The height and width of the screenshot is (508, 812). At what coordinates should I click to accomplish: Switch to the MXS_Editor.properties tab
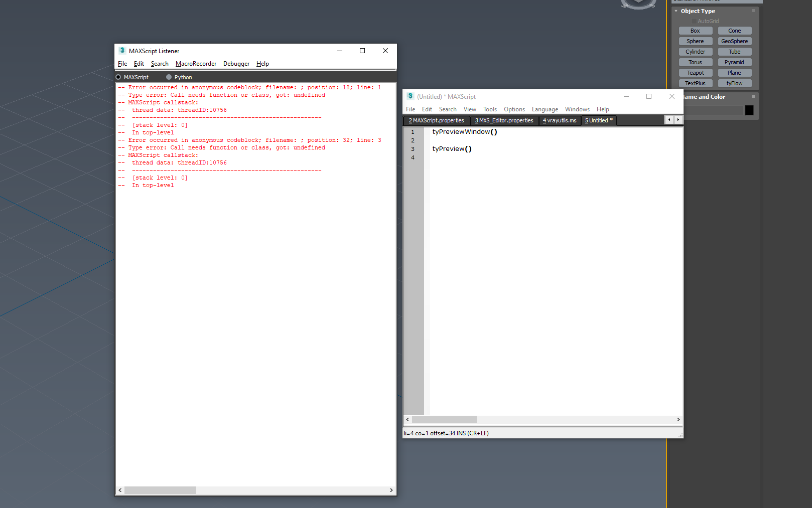504,120
